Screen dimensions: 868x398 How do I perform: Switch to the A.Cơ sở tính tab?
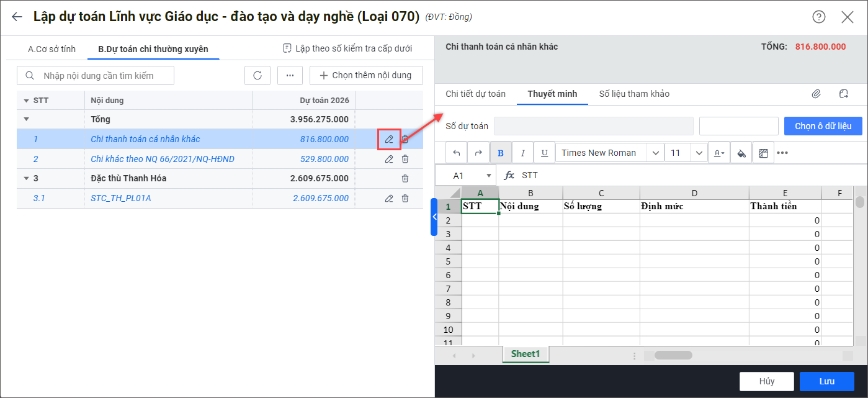click(51, 48)
